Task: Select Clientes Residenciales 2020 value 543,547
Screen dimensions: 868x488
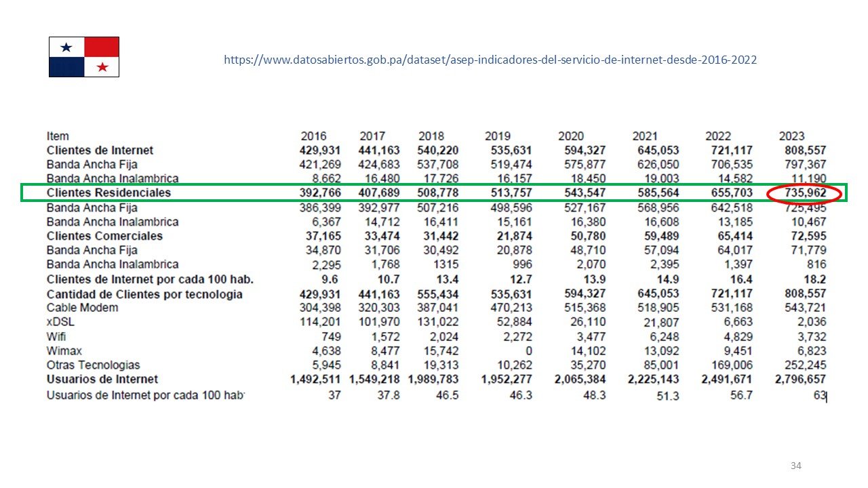Action: pyautogui.click(x=584, y=193)
